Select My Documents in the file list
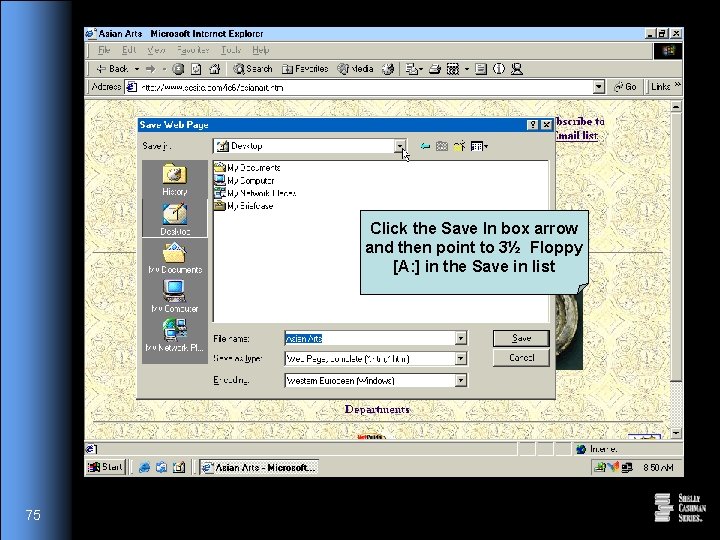This screenshot has width=720, height=540. pyautogui.click(x=248, y=168)
